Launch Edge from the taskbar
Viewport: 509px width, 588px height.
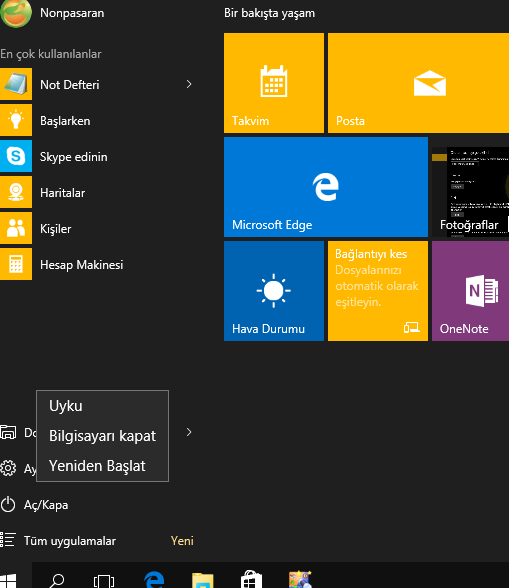(154, 580)
